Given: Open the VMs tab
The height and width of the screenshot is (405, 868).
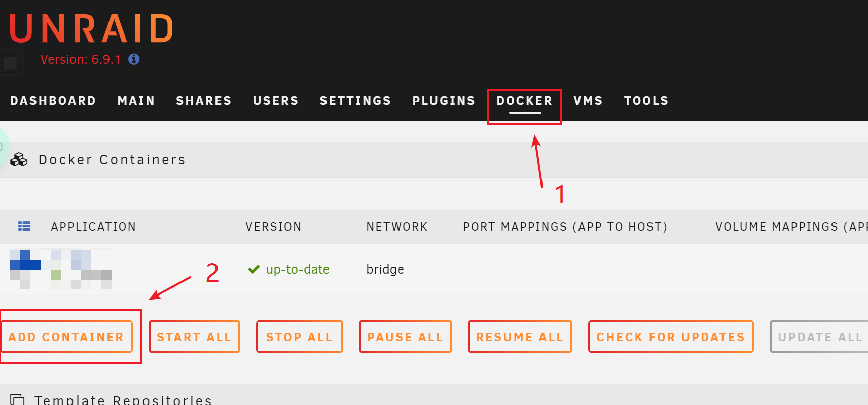Looking at the screenshot, I should [588, 101].
